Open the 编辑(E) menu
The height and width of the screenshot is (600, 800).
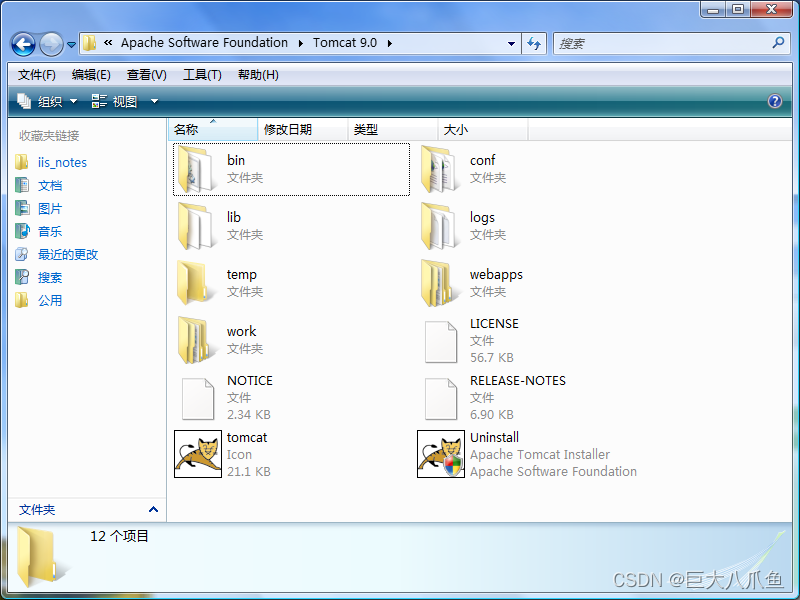tap(91, 75)
